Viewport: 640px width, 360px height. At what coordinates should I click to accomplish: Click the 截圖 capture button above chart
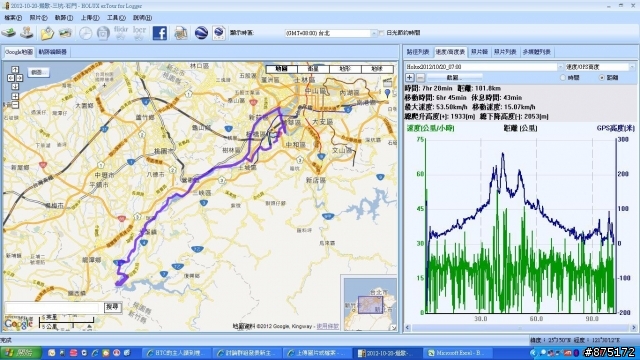click(454, 78)
